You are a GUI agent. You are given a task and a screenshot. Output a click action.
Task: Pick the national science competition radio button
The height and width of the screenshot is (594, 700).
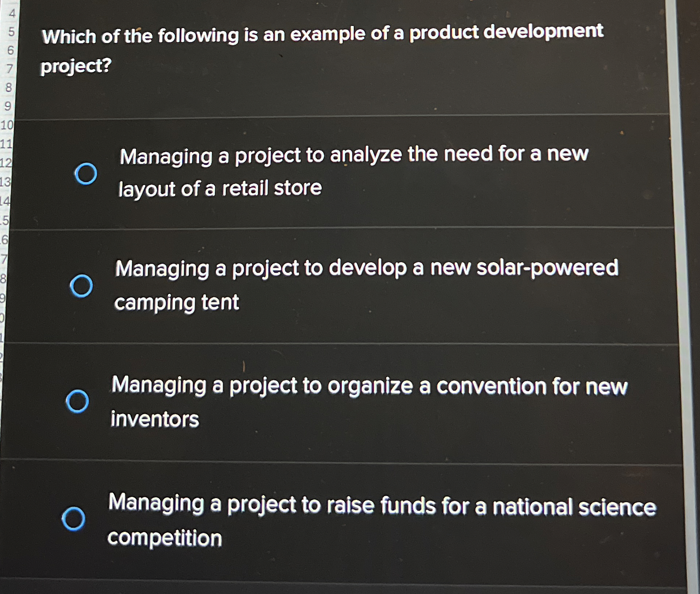tap(74, 518)
